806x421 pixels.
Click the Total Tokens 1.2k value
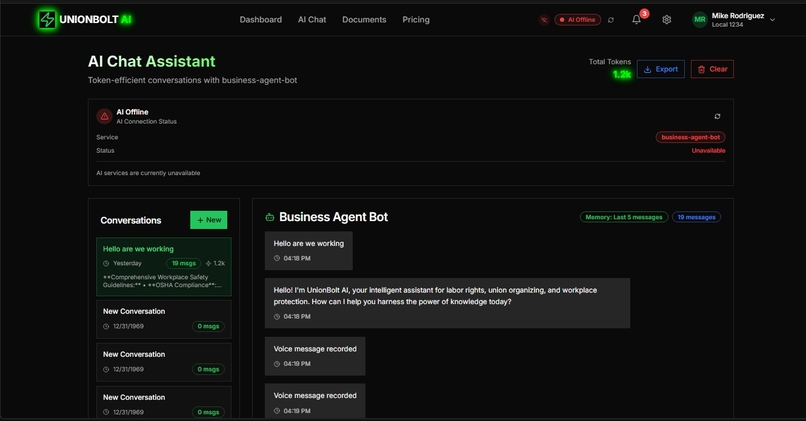621,75
